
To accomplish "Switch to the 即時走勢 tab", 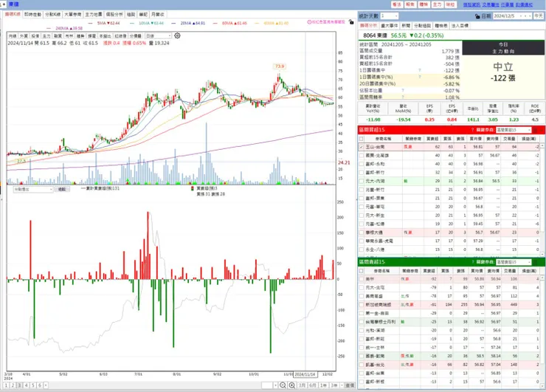I will pos(32,14).
